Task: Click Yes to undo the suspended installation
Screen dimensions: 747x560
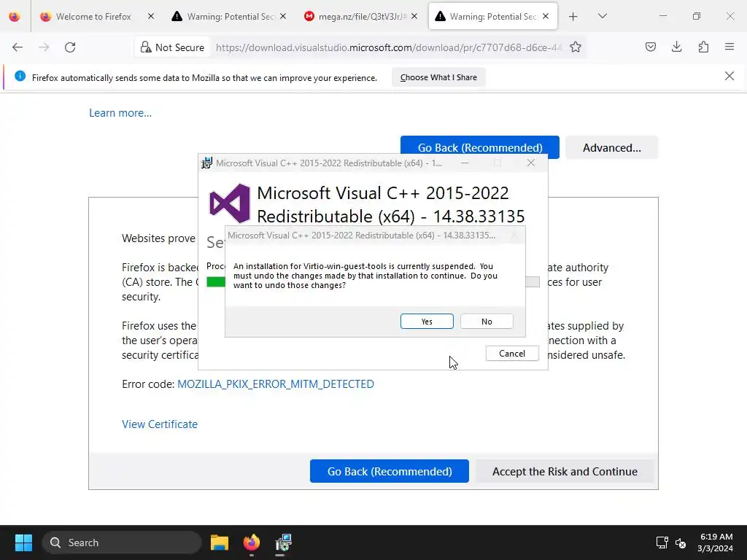Action: click(x=426, y=322)
